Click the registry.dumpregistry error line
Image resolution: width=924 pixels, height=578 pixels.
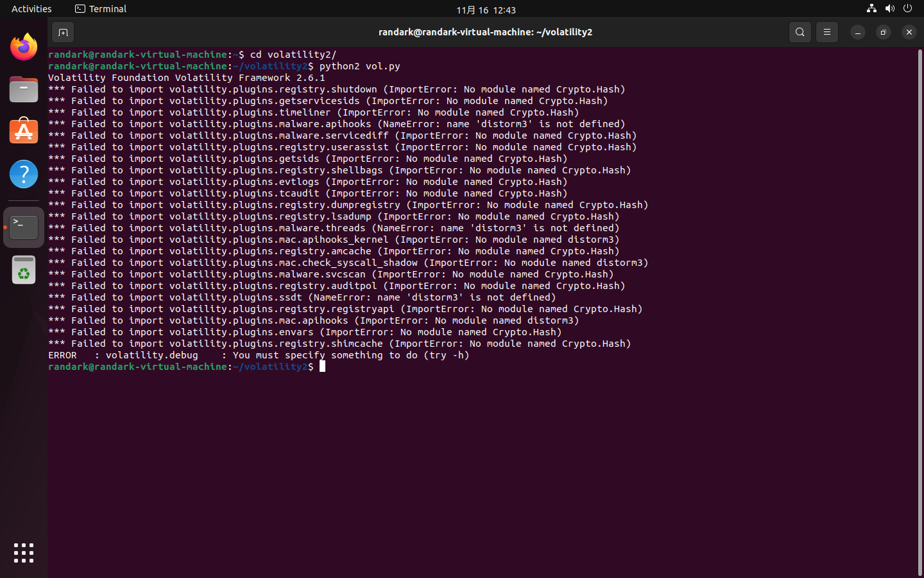point(348,205)
